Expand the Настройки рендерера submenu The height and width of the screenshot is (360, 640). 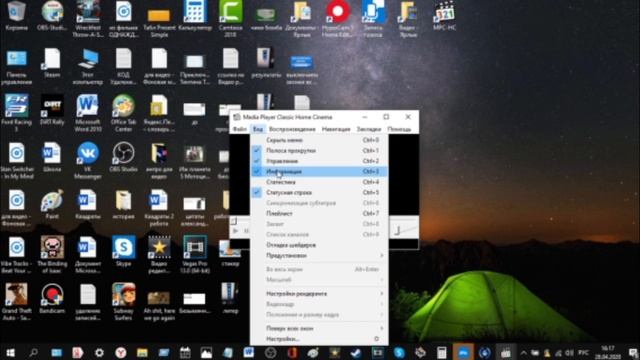tap(319, 293)
